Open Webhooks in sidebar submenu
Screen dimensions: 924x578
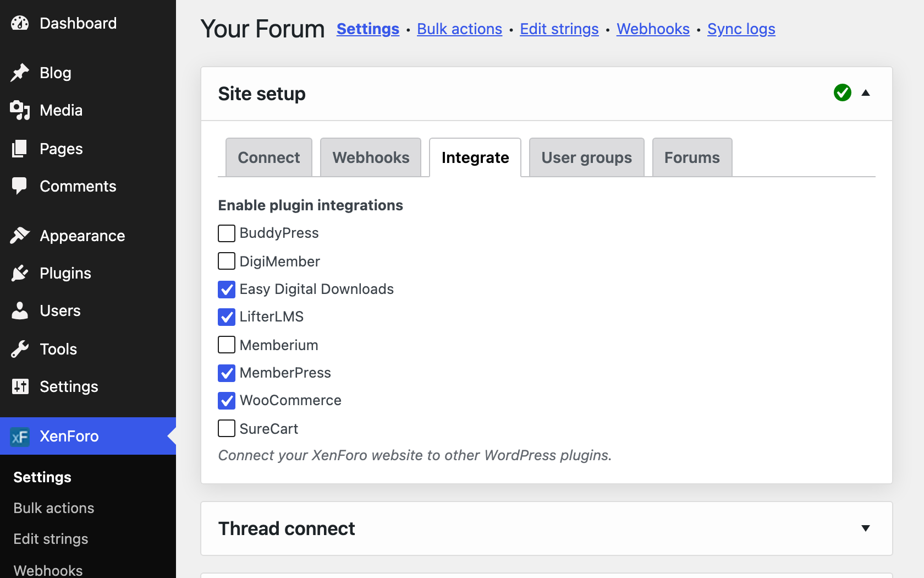pyautogui.click(x=48, y=570)
